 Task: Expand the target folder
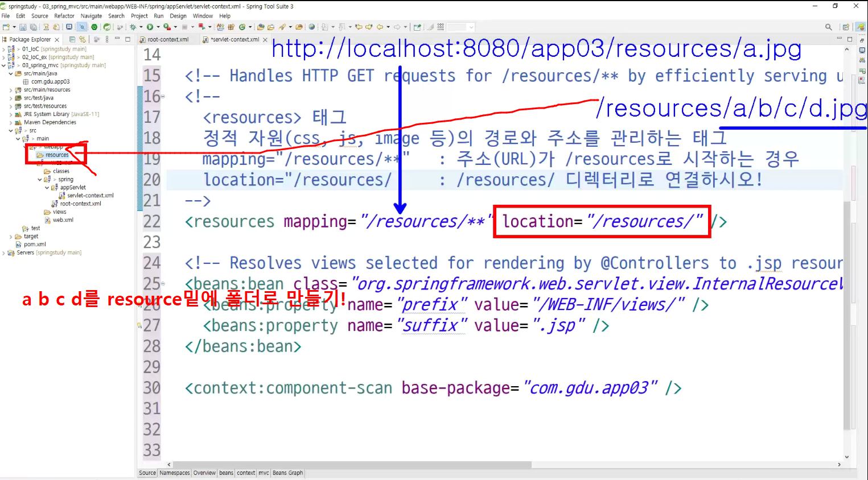point(11,237)
